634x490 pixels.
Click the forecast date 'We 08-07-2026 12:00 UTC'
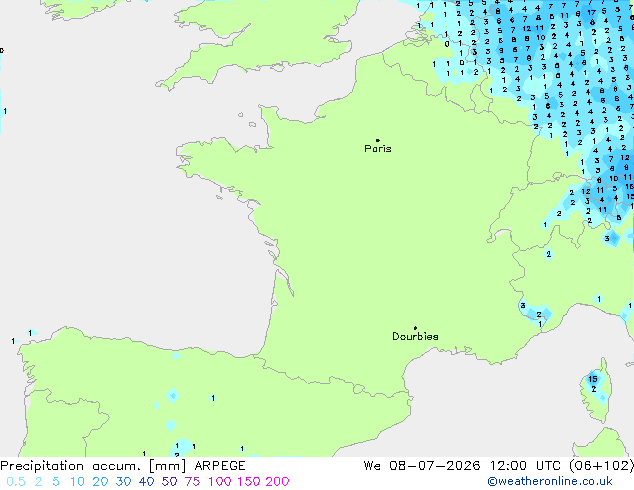(x=464, y=466)
